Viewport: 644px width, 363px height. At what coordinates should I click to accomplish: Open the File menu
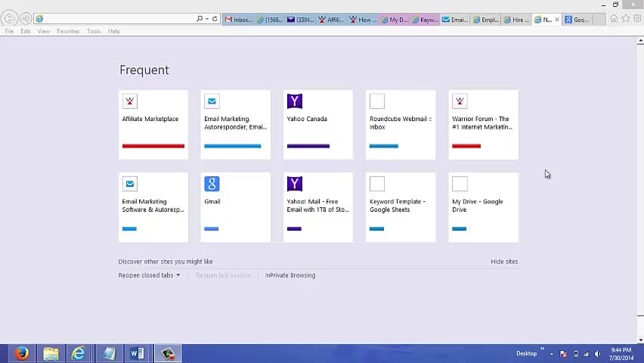9,31
